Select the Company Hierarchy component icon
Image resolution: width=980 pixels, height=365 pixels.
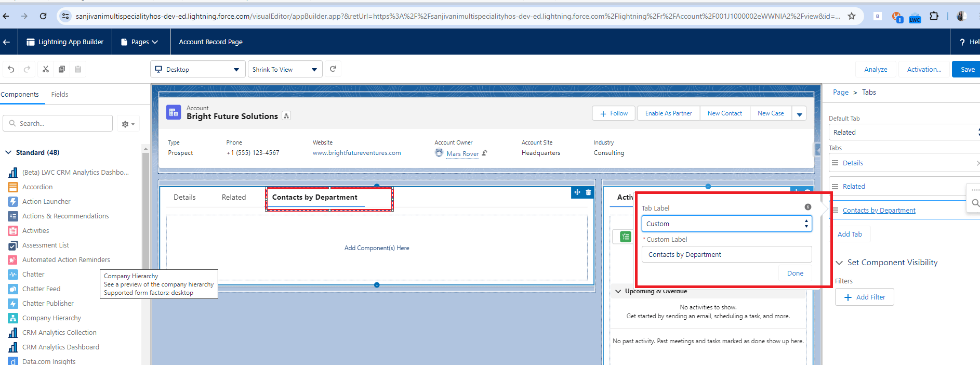coord(13,318)
